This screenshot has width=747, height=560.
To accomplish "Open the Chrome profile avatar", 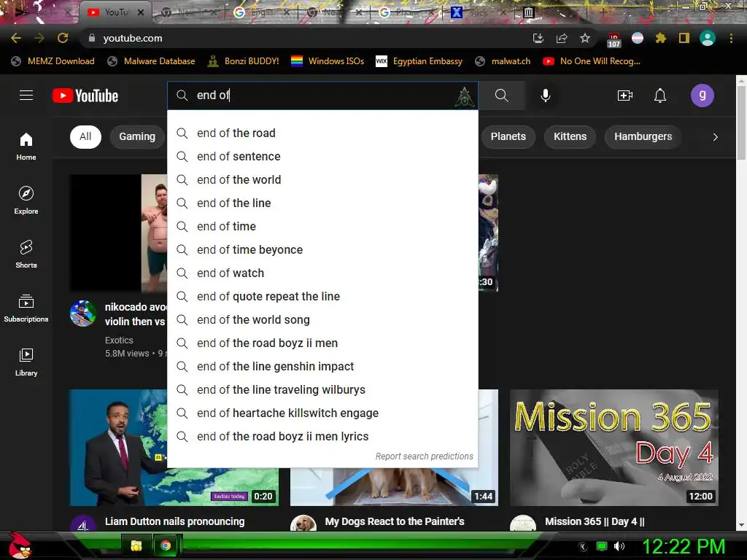I will tap(708, 38).
